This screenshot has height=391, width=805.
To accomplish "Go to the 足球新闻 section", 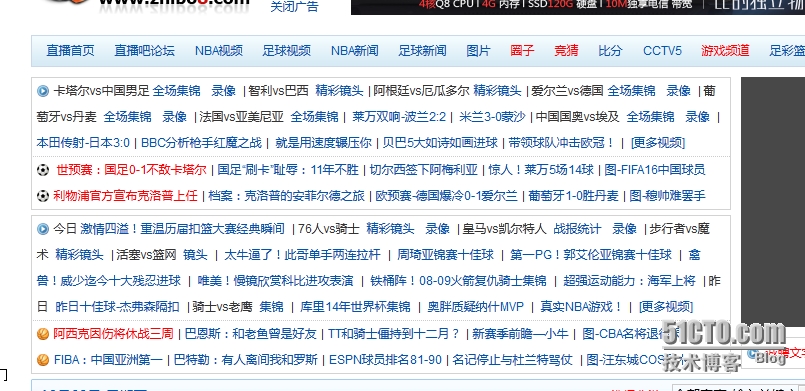I will coord(423,51).
